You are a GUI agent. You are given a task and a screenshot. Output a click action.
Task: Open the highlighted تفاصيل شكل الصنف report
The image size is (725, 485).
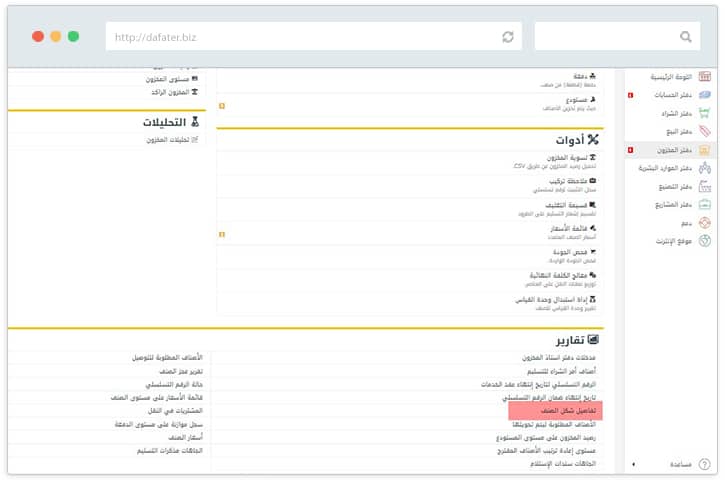tap(568, 411)
